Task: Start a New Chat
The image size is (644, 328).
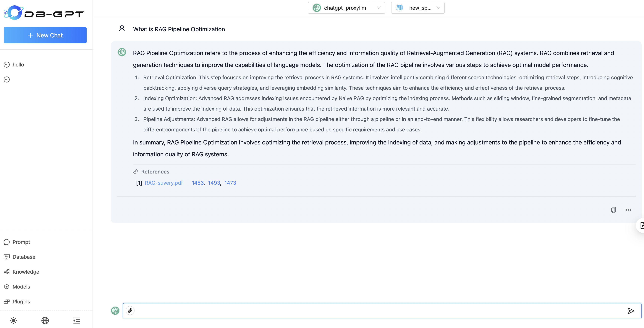Action: coord(45,35)
